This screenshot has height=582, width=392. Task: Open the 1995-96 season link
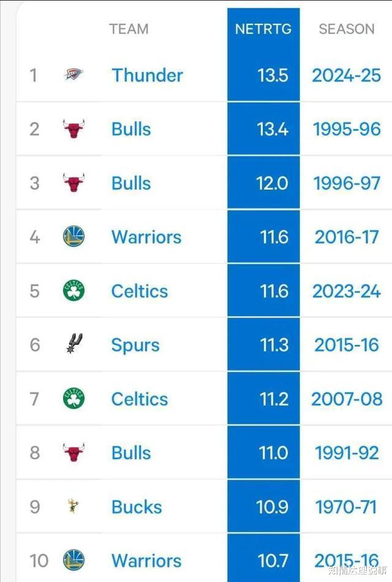point(347,129)
